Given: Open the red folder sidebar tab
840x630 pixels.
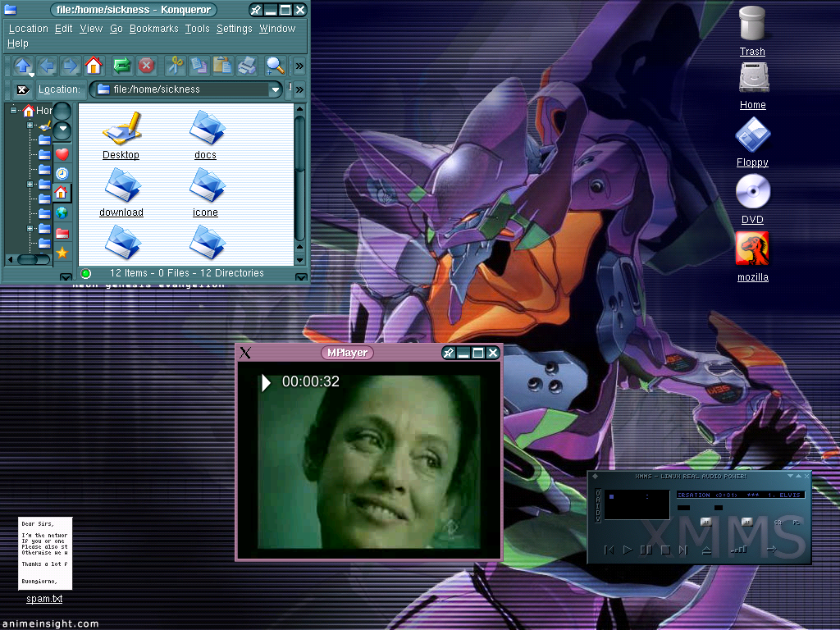Looking at the screenshot, I should [62, 233].
